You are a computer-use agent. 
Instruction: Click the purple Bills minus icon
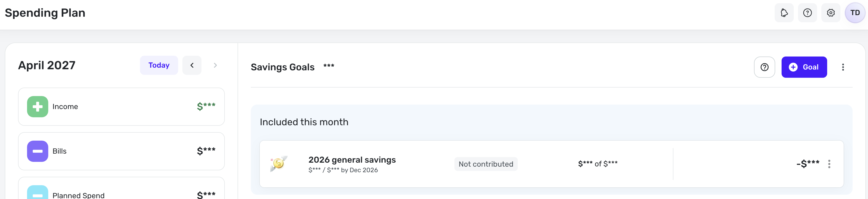click(37, 151)
